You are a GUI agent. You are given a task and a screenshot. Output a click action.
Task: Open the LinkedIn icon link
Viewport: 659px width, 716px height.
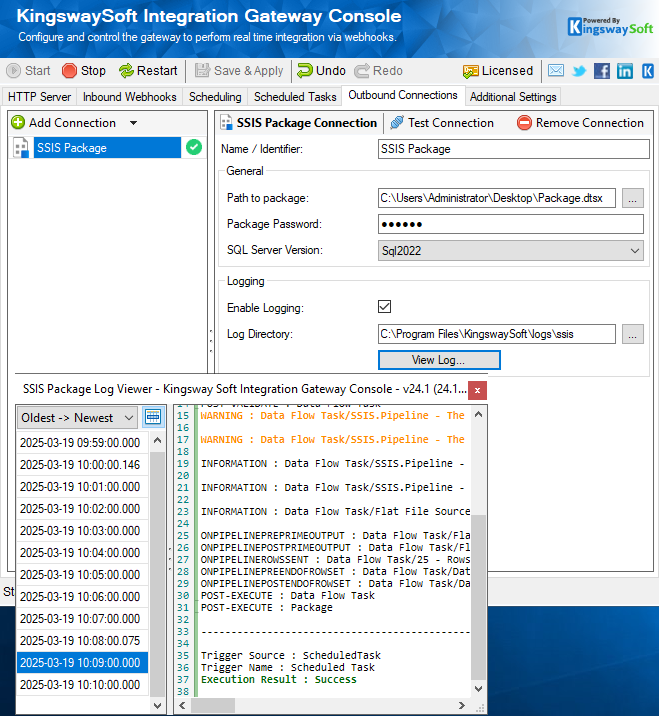tap(625, 71)
